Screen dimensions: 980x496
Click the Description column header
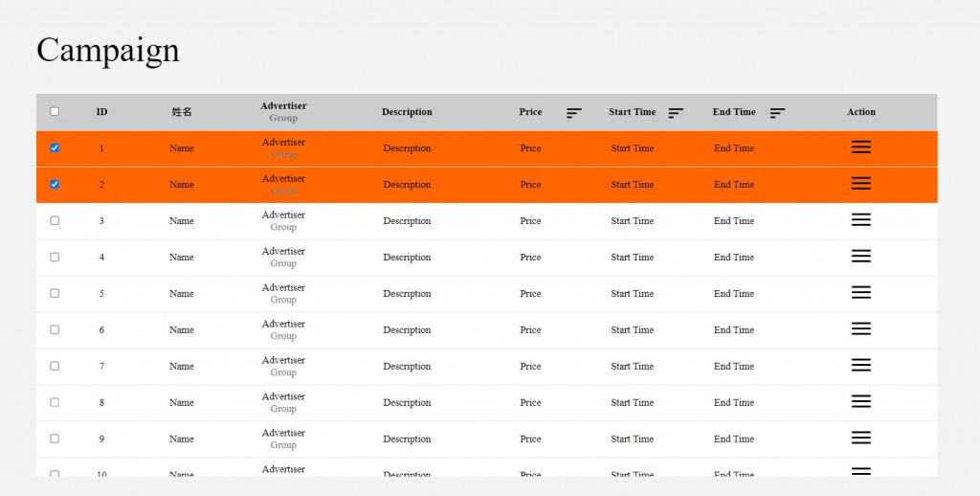(x=407, y=112)
